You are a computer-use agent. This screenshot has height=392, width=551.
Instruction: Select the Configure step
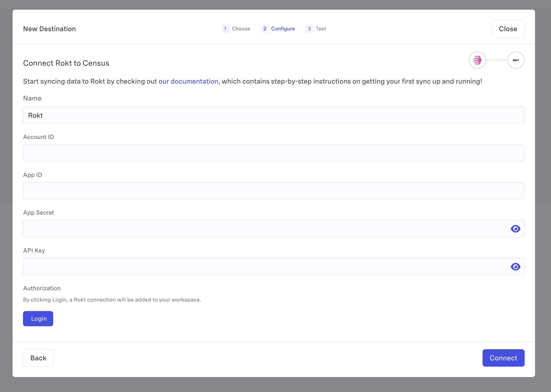click(278, 29)
